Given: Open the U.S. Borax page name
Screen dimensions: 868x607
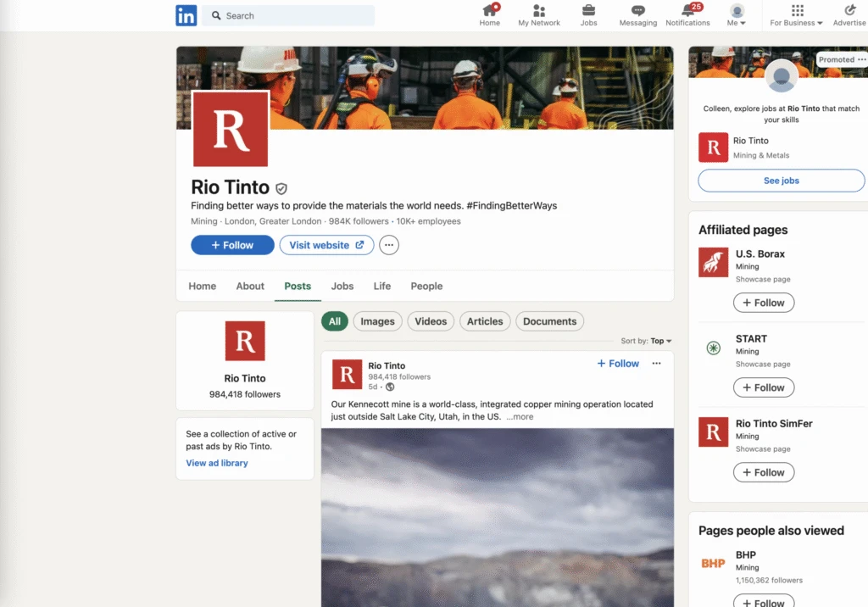Looking at the screenshot, I should click(760, 253).
